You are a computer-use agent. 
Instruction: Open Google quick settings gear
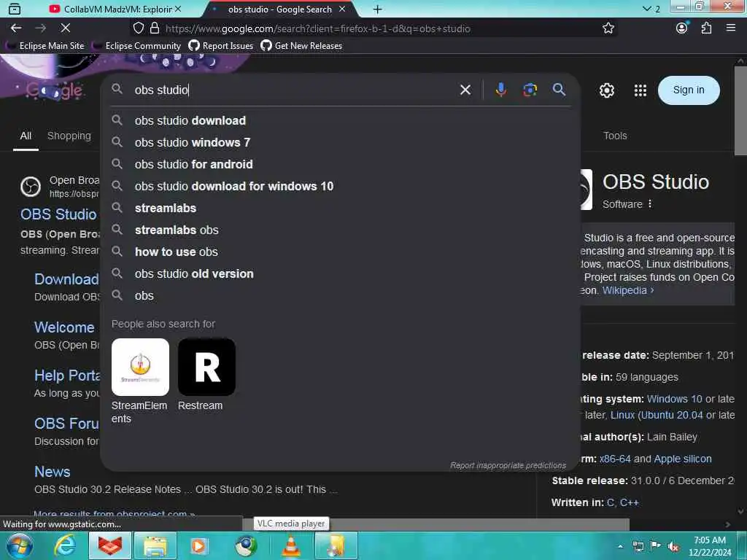(x=606, y=90)
